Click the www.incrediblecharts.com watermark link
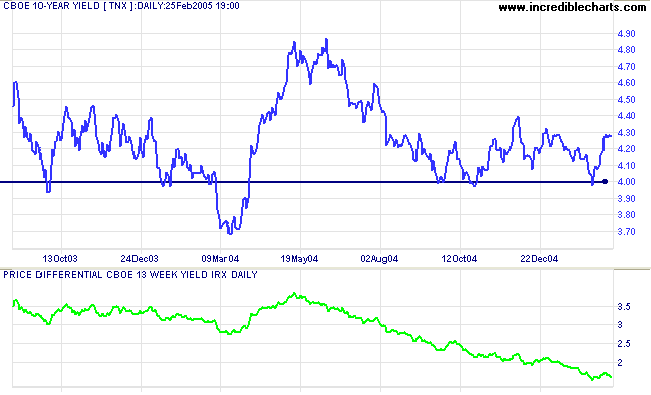The width and height of the screenshot is (651, 395). coord(572,7)
